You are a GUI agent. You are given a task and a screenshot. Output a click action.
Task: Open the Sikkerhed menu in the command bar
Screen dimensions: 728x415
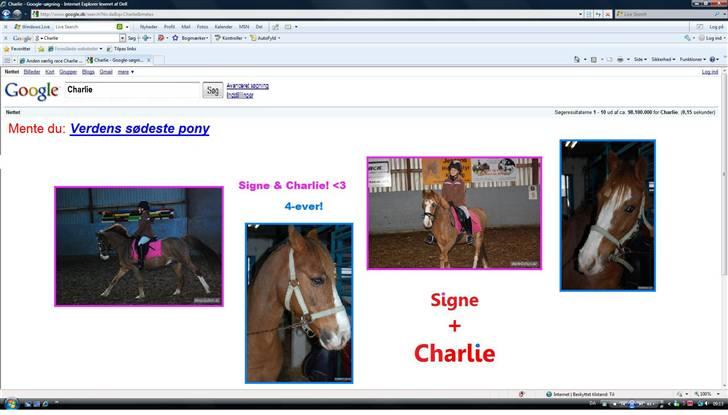coord(663,59)
